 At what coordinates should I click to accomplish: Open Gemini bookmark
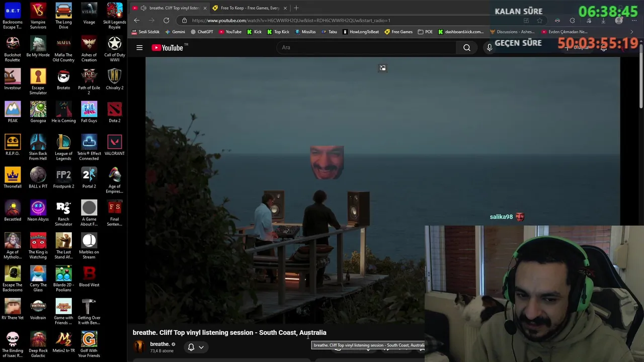[x=175, y=32]
